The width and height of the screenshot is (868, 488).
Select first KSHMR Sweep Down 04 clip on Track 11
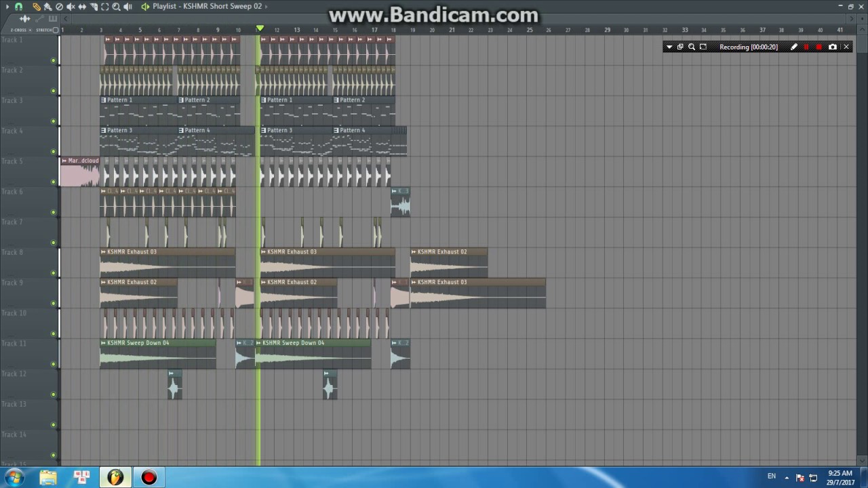158,354
